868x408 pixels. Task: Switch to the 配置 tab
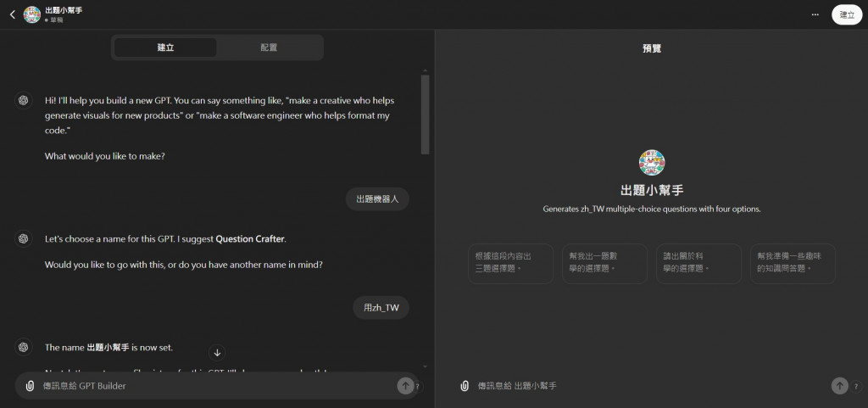pyautogui.click(x=269, y=48)
